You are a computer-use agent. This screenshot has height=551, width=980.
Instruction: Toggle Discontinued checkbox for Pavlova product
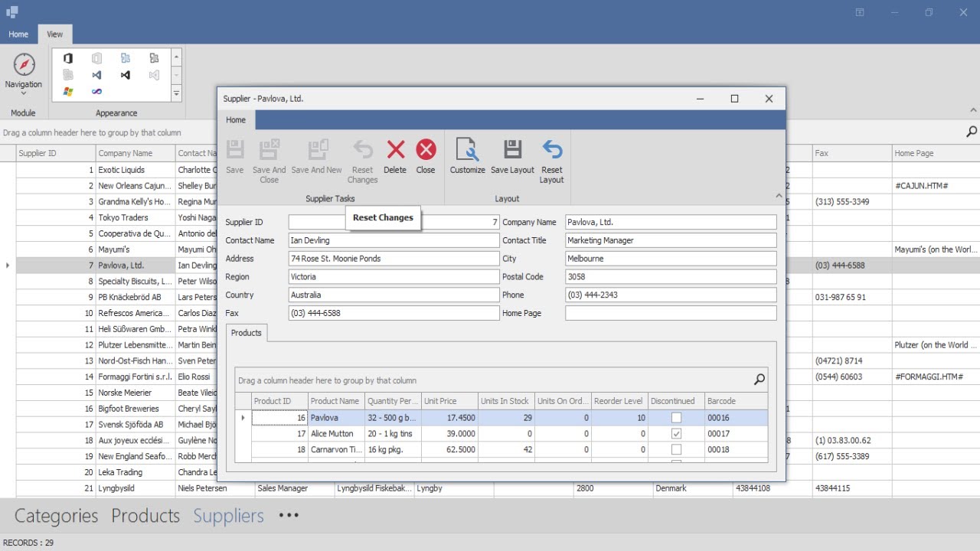[x=676, y=418]
